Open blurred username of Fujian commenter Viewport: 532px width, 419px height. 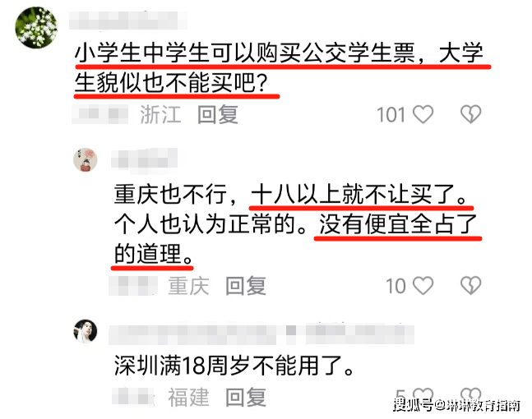261,334
